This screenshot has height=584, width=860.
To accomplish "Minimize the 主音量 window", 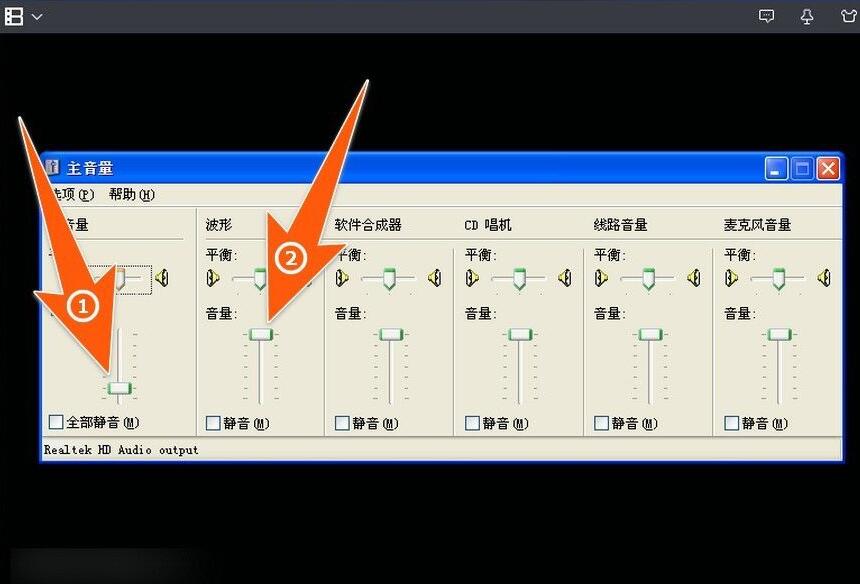I will (776, 168).
